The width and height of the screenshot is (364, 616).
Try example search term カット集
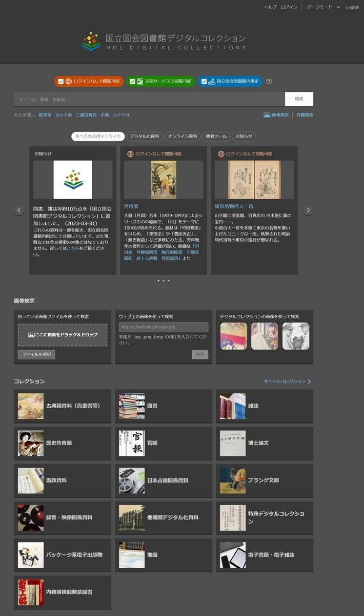pos(64,115)
